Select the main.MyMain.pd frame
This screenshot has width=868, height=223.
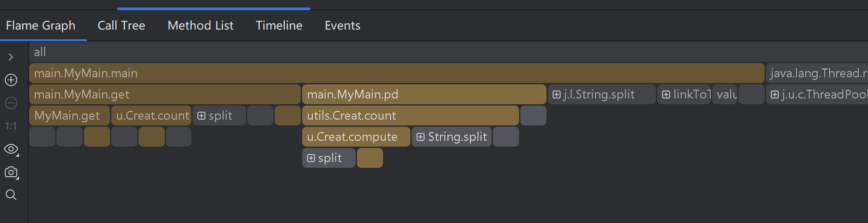(x=424, y=94)
